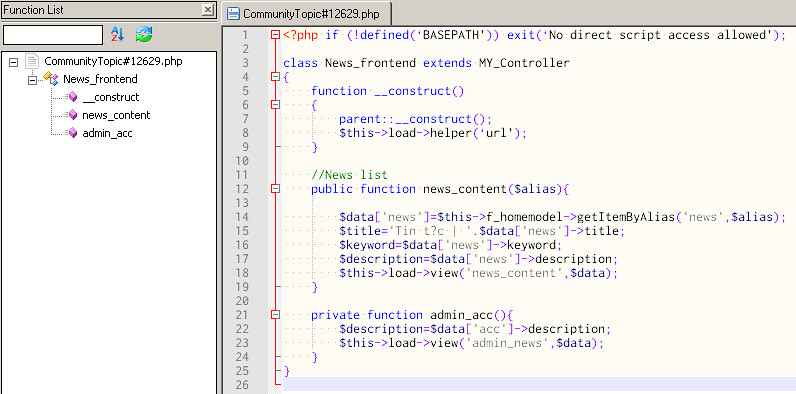The height and width of the screenshot is (394, 796).
Task: Click the '//News list' comment
Action: point(349,175)
